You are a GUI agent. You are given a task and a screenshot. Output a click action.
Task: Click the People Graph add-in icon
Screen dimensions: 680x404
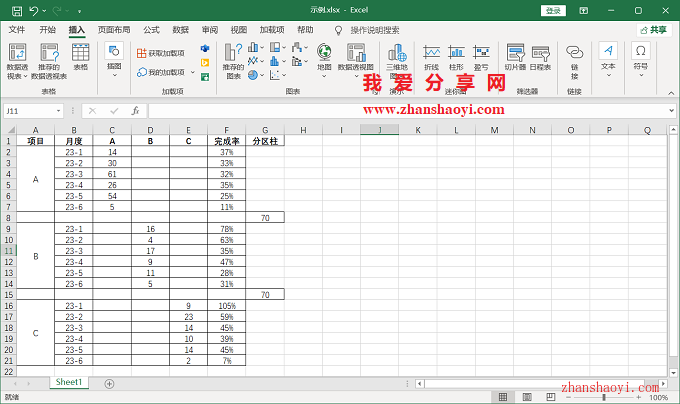[x=205, y=77]
